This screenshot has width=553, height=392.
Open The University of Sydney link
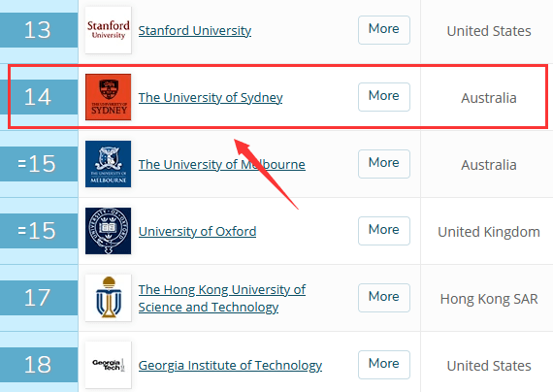click(x=211, y=98)
